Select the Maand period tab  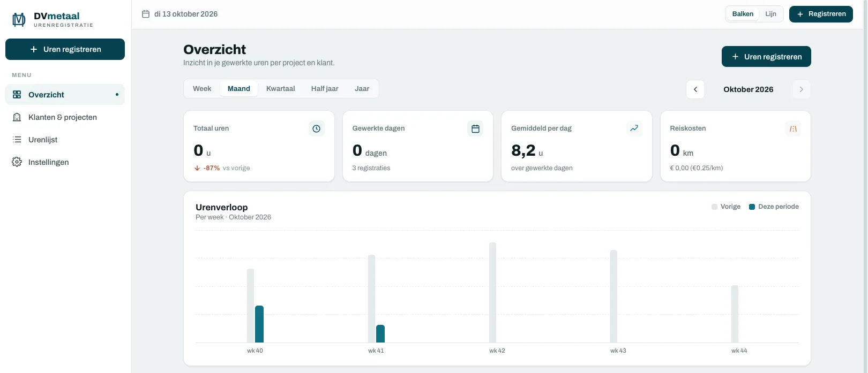point(239,89)
